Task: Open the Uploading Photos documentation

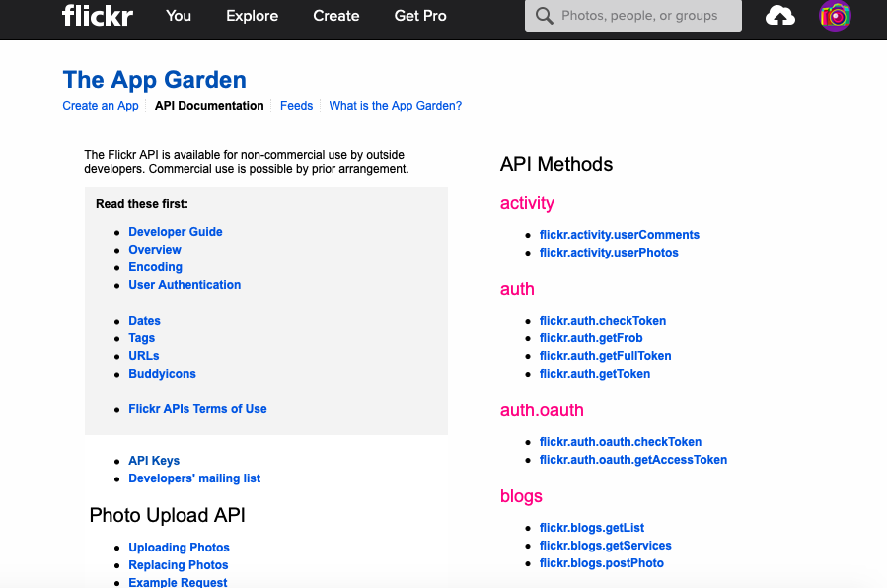Action: tap(179, 548)
